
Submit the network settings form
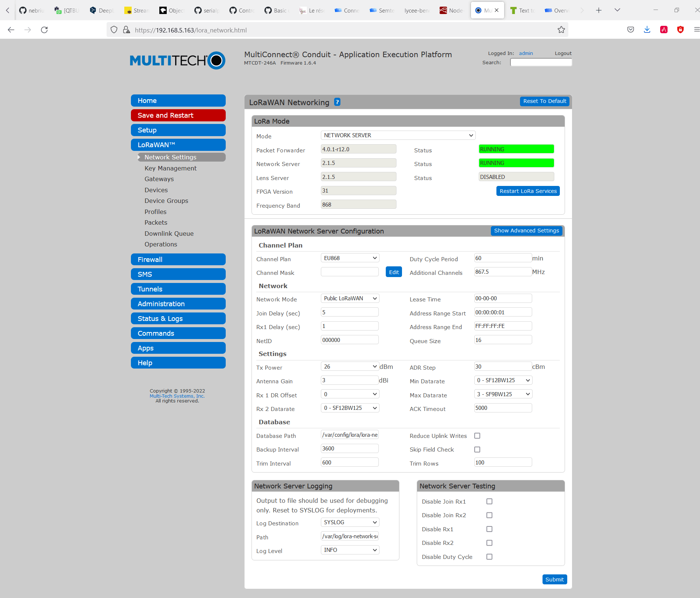click(x=554, y=580)
